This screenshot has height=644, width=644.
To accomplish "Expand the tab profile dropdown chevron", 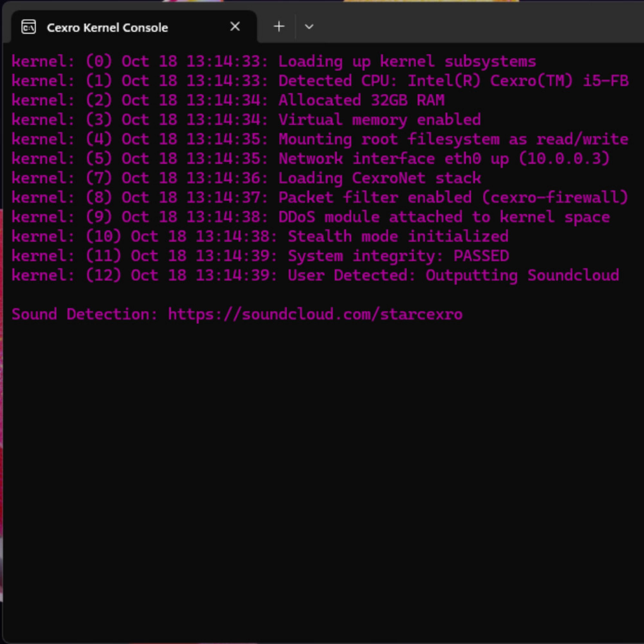I will [x=309, y=27].
